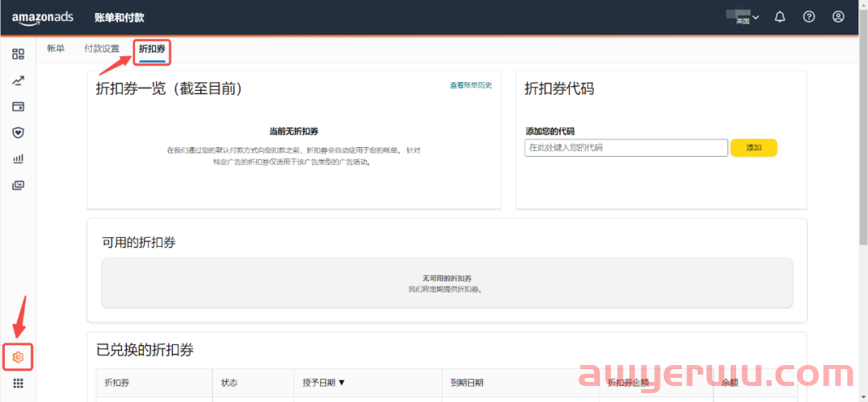This screenshot has width=868, height=402.
Task: Open the bar chart reports sidebar icon
Action: [18, 158]
